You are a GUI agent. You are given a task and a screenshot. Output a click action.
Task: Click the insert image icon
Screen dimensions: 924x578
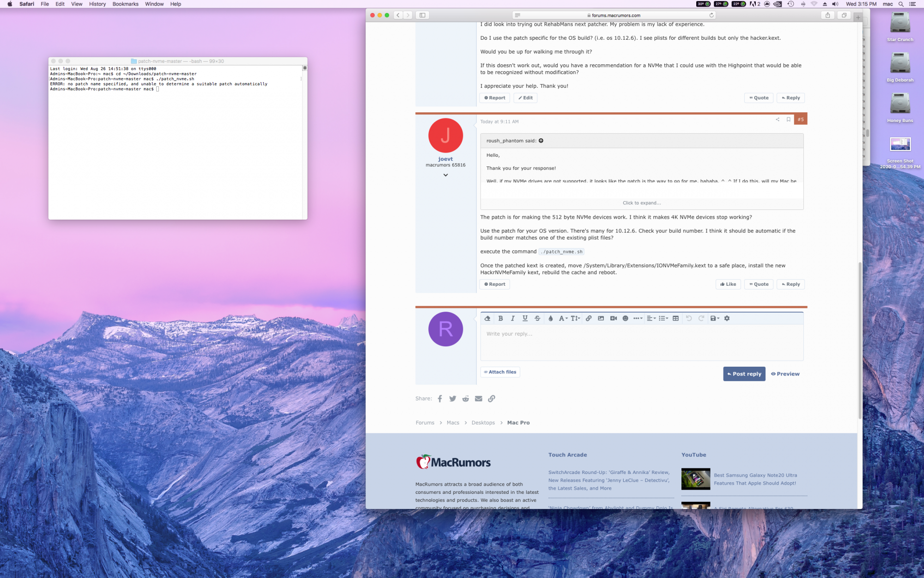601,318
